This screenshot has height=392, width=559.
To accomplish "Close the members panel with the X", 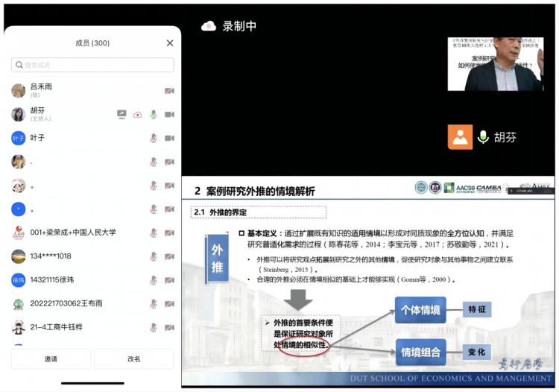I will pyautogui.click(x=169, y=43).
